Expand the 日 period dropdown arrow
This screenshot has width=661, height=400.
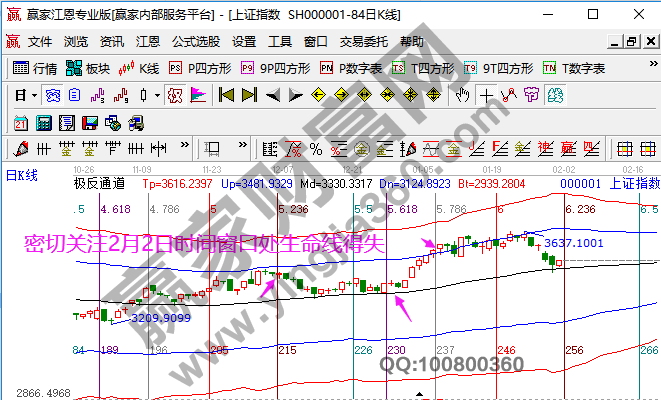(x=34, y=96)
